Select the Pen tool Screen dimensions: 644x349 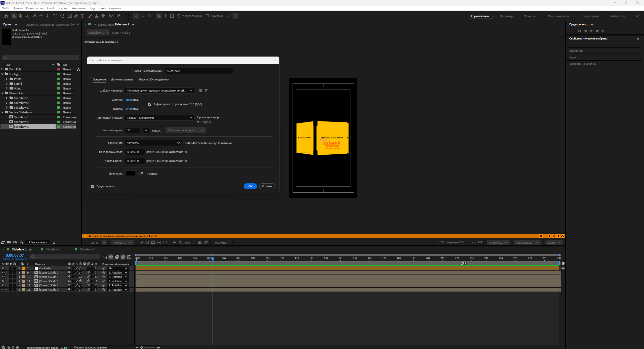[76, 16]
